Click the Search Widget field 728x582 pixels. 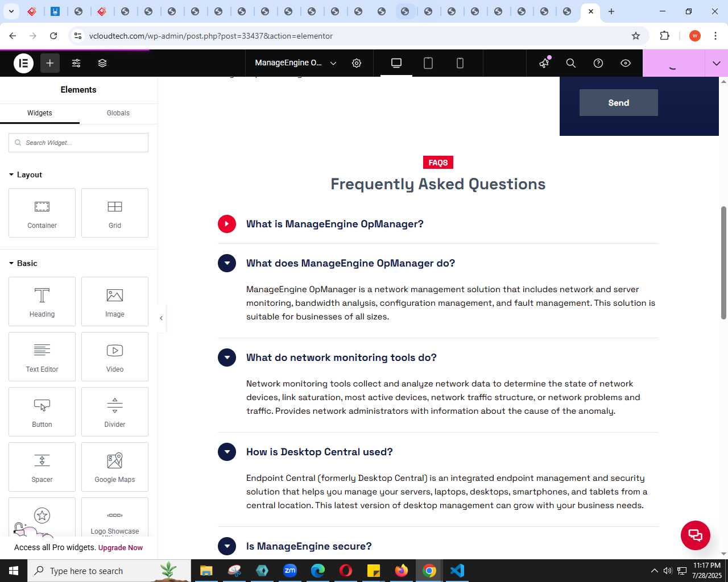click(78, 143)
